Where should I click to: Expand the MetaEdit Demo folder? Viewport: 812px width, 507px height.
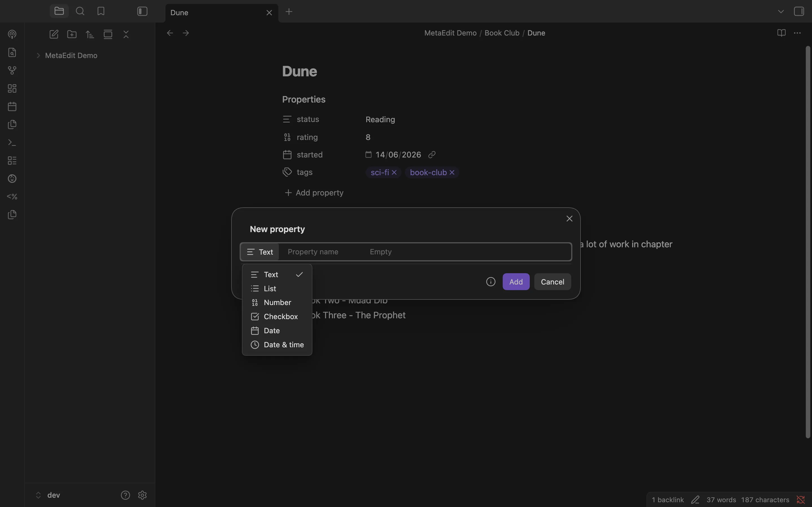(38, 55)
